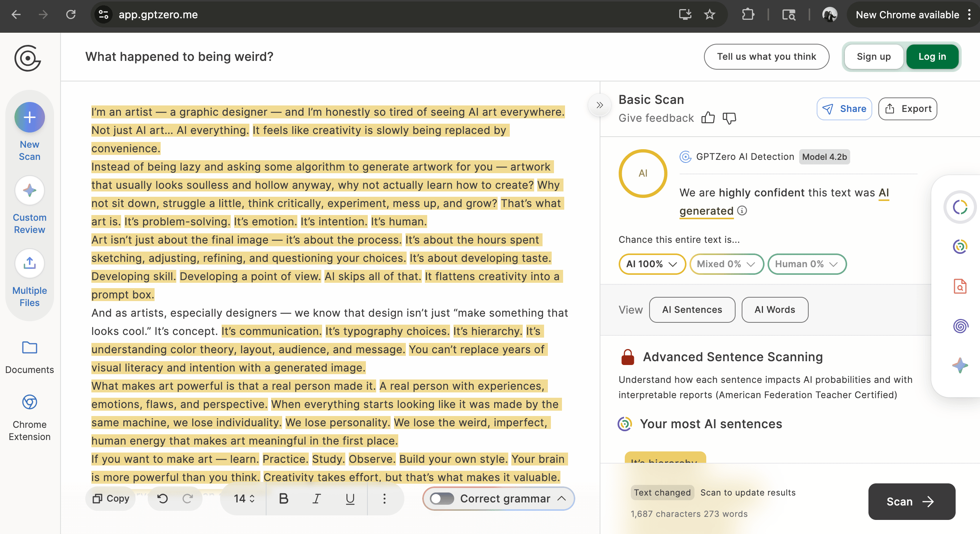Click the AI result circle gauge
Viewport: 980px width, 534px height.
point(643,174)
